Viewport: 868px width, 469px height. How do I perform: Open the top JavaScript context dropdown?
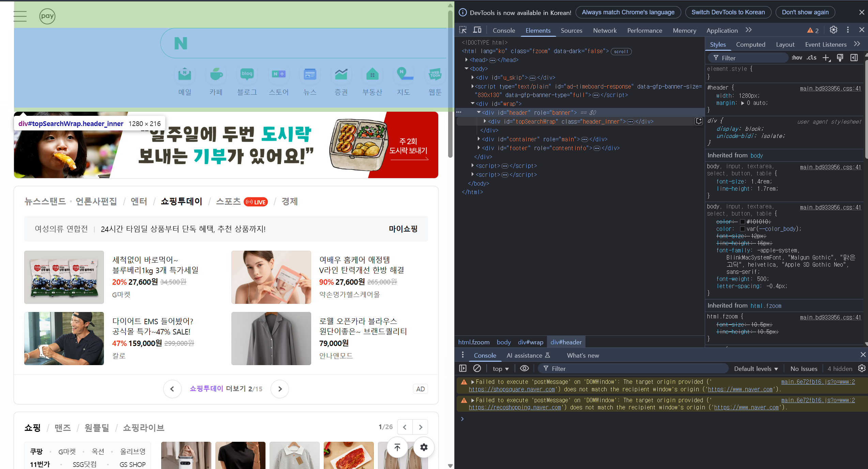501,369
